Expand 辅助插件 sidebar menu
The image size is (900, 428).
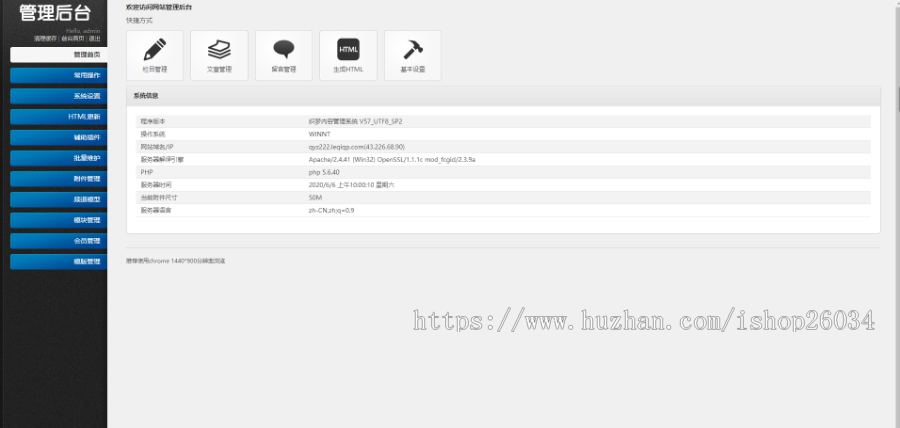59,137
